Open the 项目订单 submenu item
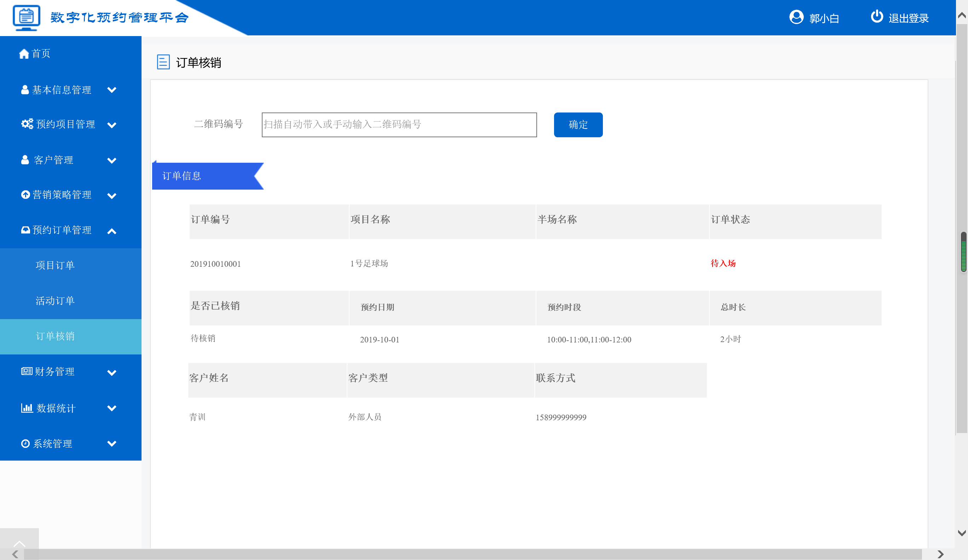 pyautogui.click(x=71, y=266)
